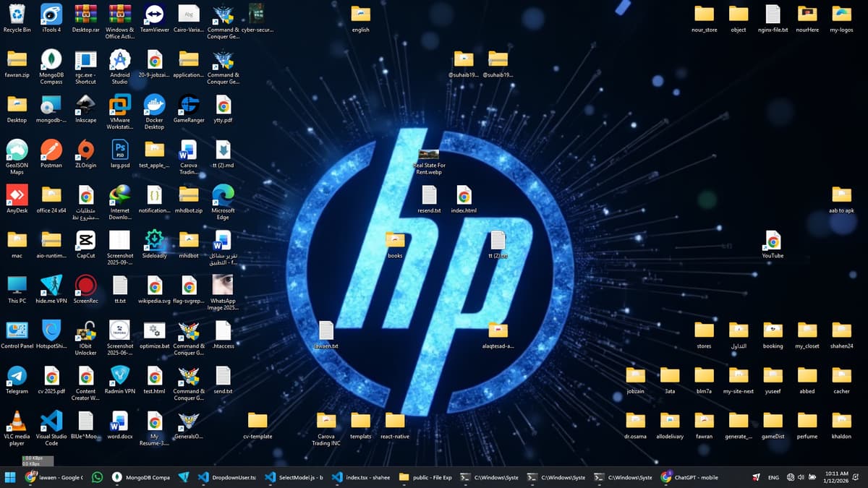Open the VLC media player shortcut
The width and height of the screenshot is (868, 488).
tap(17, 421)
